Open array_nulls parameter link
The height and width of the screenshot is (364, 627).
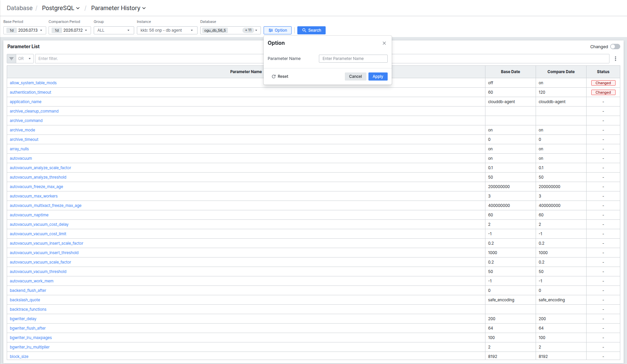(19, 149)
